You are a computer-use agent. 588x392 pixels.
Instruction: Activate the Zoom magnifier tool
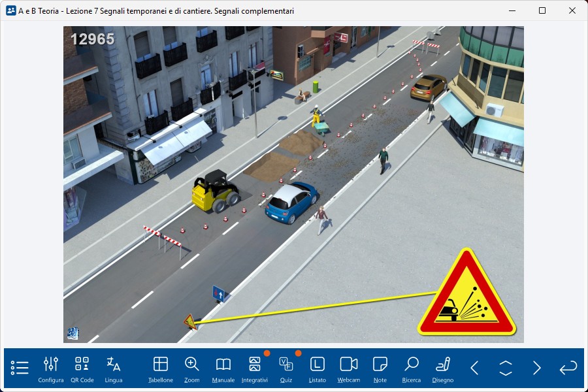[192, 368]
